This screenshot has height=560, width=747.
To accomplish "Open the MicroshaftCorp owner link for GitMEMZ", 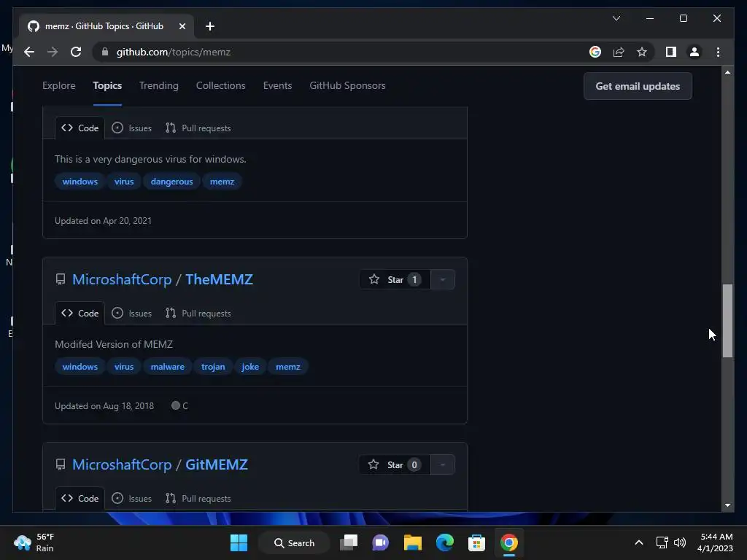I will pyautogui.click(x=122, y=464).
